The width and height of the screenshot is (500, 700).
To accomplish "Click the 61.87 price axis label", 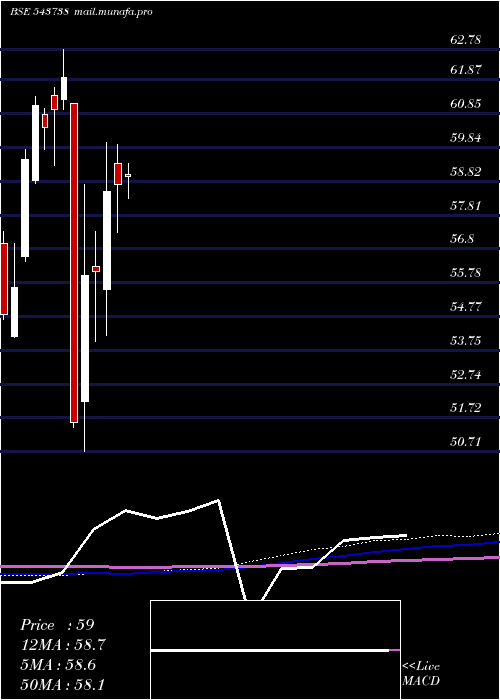I will pyautogui.click(x=466, y=69).
